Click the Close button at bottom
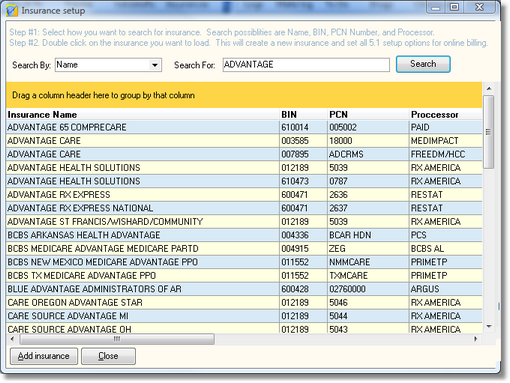 point(108,356)
